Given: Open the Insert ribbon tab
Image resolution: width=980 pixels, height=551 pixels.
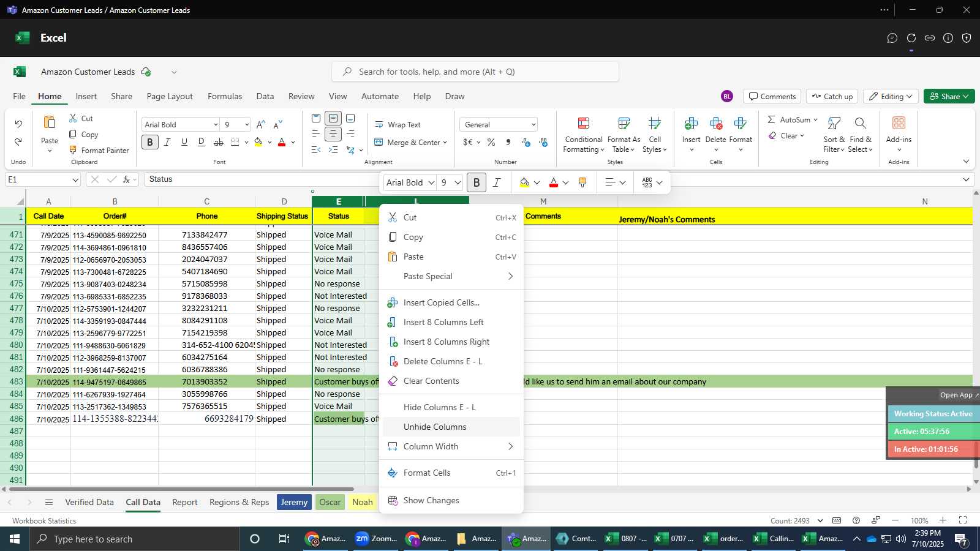Looking at the screenshot, I should 86,96.
